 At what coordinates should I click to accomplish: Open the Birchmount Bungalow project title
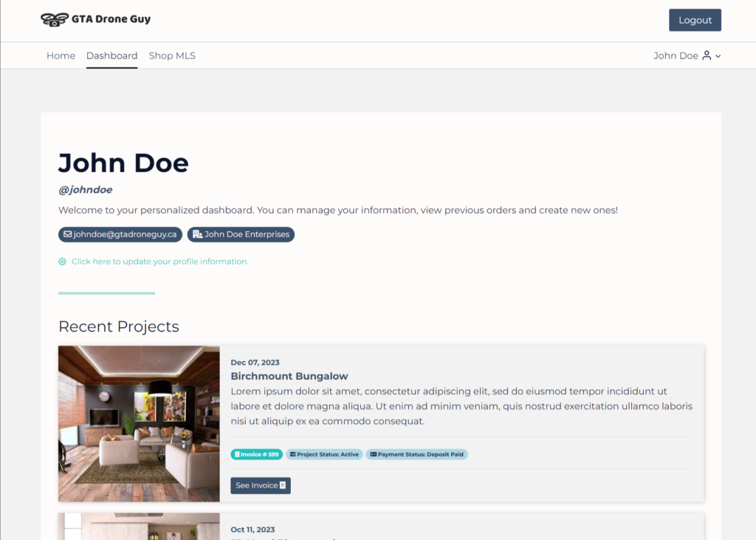(x=289, y=376)
